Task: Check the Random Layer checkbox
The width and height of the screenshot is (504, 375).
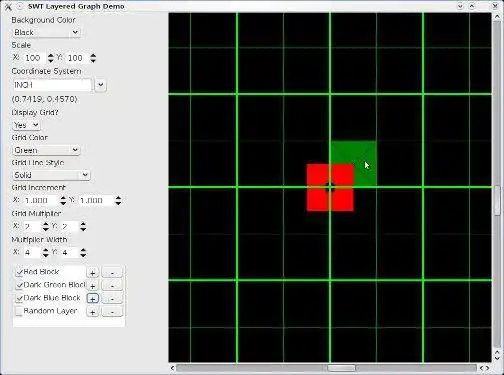Action: pyautogui.click(x=19, y=311)
